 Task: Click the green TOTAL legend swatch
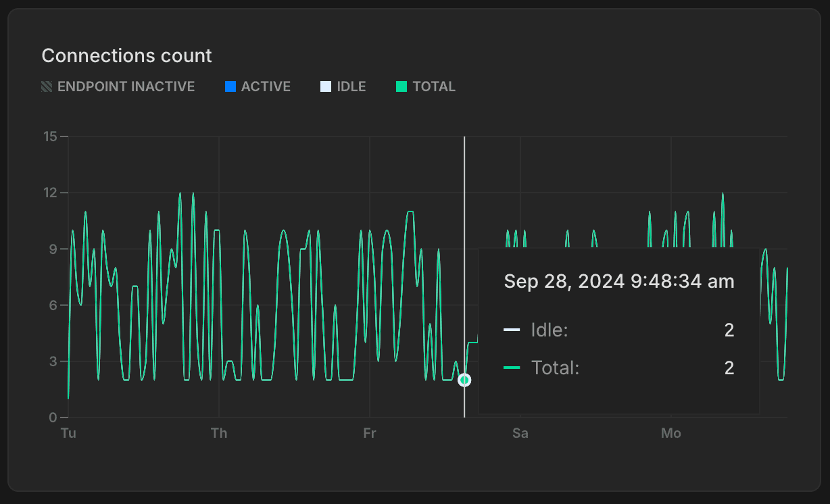(400, 86)
